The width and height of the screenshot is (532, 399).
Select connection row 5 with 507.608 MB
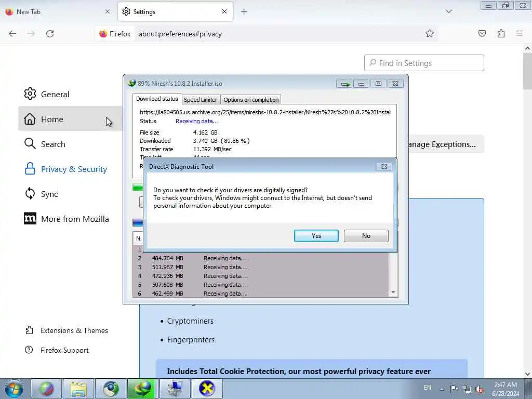coord(261,285)
